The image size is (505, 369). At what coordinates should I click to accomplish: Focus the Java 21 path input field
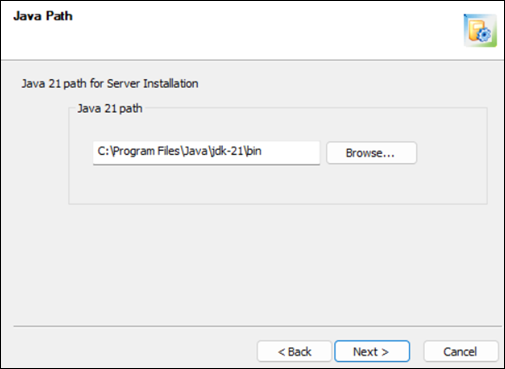[206, 153]
